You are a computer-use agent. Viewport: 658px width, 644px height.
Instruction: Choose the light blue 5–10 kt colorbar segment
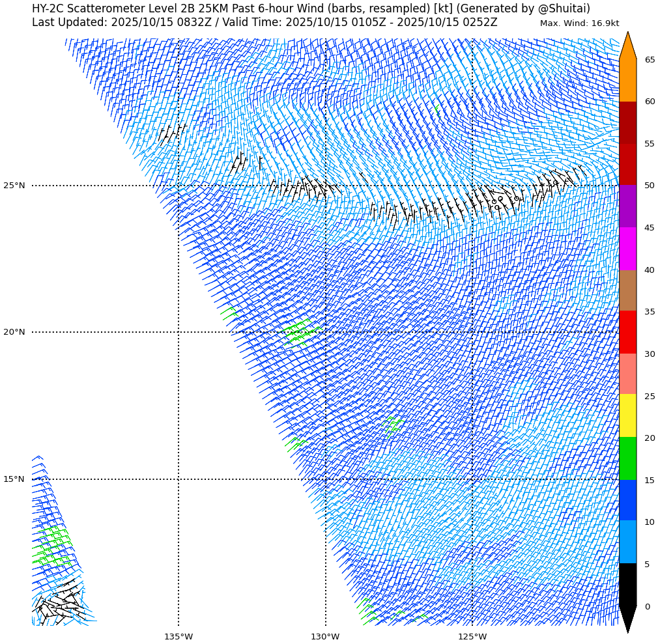tap(627, 542)
